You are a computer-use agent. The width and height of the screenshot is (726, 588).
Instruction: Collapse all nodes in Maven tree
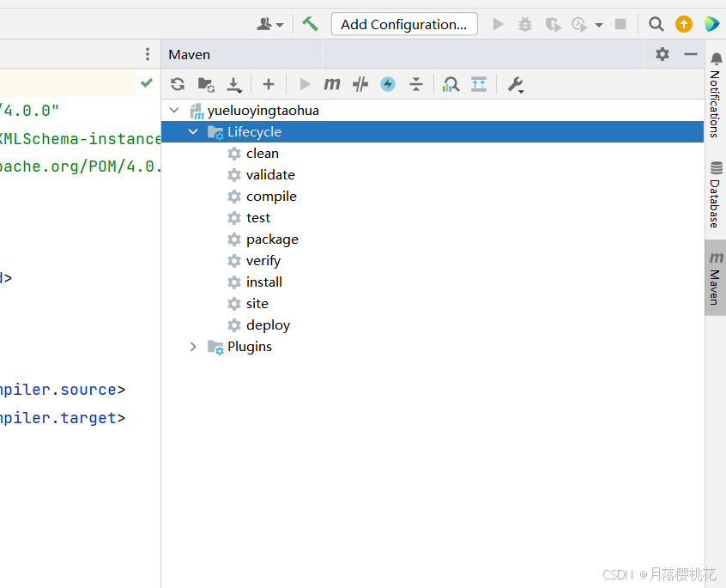(416, 84)
